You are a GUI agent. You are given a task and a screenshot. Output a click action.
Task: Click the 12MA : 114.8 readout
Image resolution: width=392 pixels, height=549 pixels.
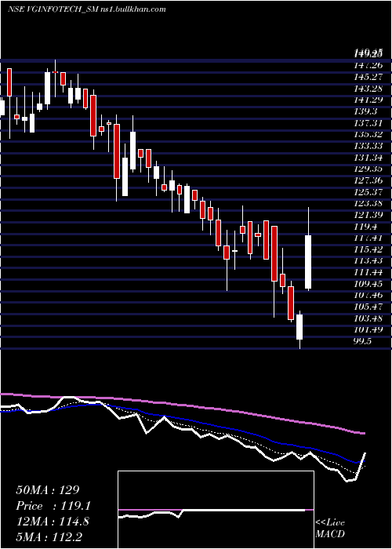coord(53,522)
